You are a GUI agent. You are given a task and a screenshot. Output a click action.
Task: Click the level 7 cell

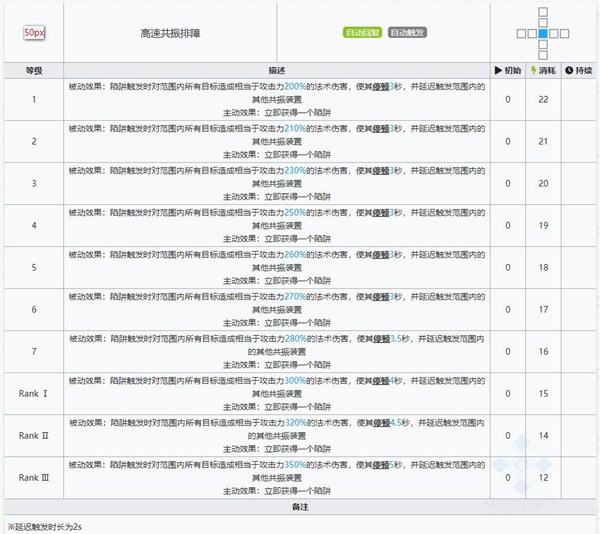[x=34, y=352]
